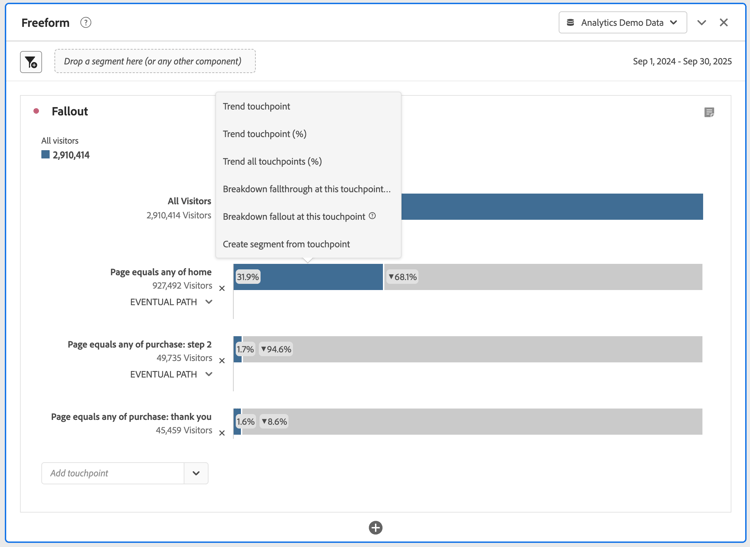750x547 pixels.
Task: Click the segment filter icon
Action: pos(31,62)
